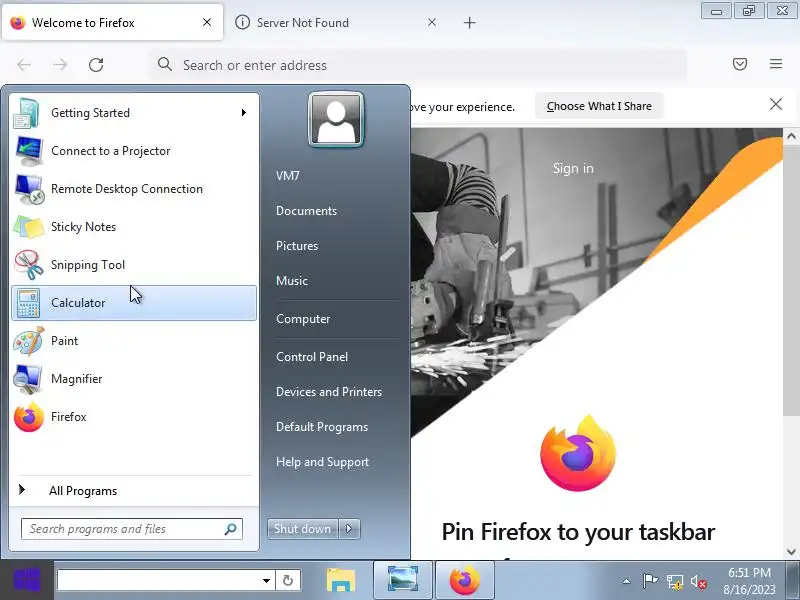Click the taskbar address refresh icon
Viewport: 800px width, 600px height.
[288, 580]
